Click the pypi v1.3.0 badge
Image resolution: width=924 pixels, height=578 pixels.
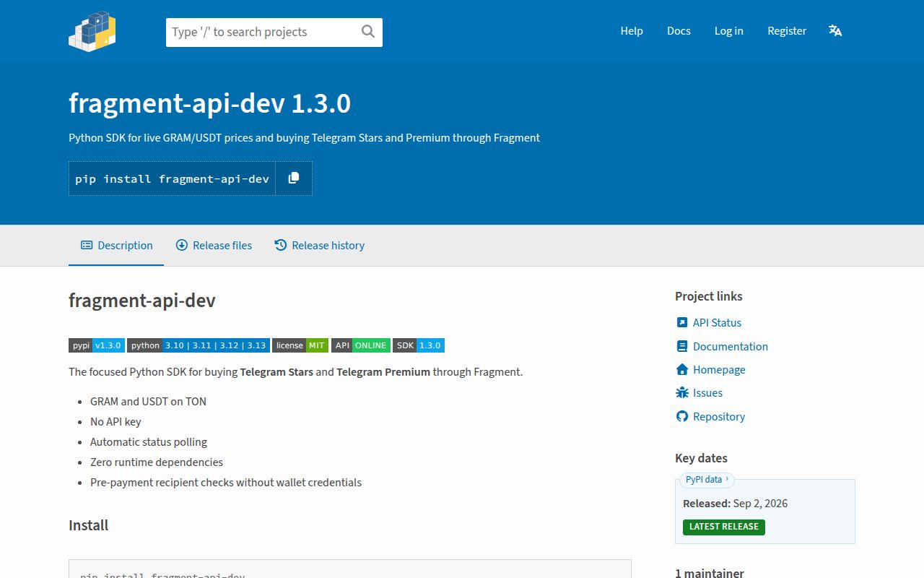[97, 345]
